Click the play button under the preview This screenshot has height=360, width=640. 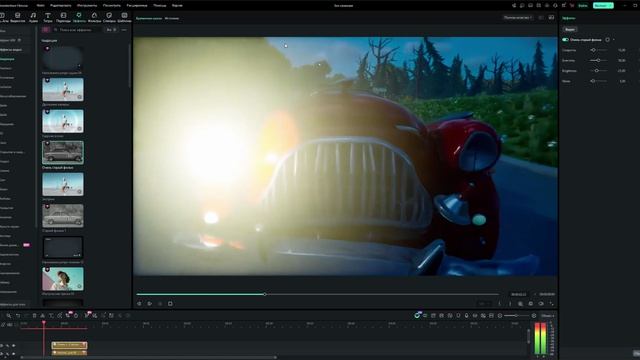coord(149,304)
